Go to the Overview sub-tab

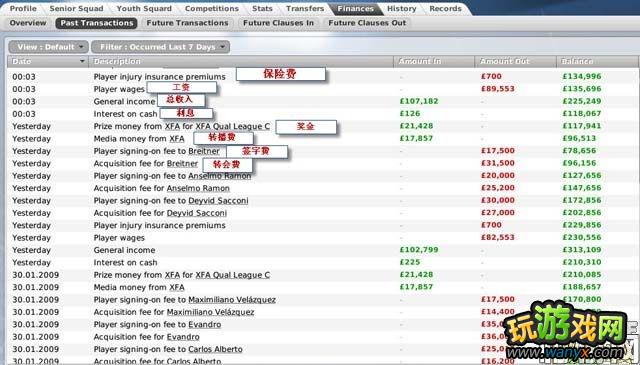tap(28, 23)
